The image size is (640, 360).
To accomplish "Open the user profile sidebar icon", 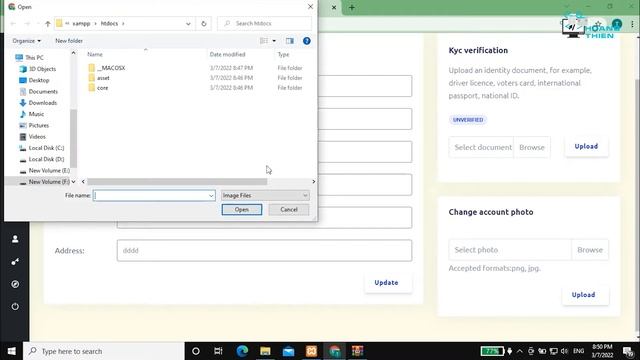I will point(15,239).
